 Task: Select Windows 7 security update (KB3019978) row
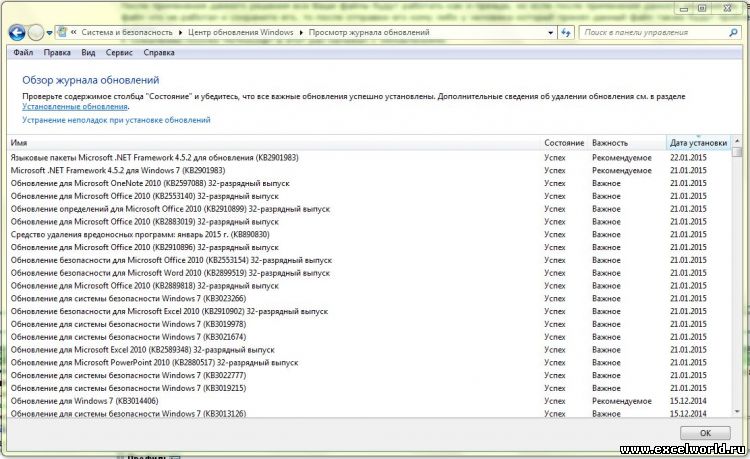coord(369,324)
